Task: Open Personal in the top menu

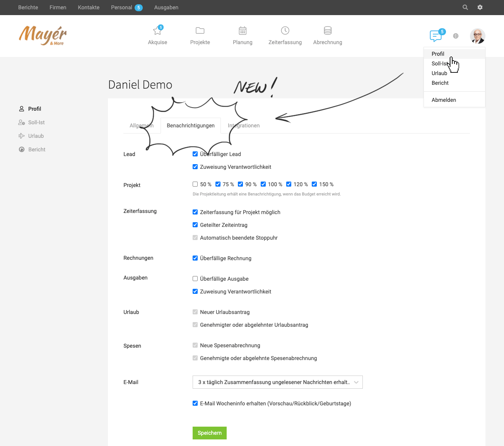Action: [x=121, y=7]
